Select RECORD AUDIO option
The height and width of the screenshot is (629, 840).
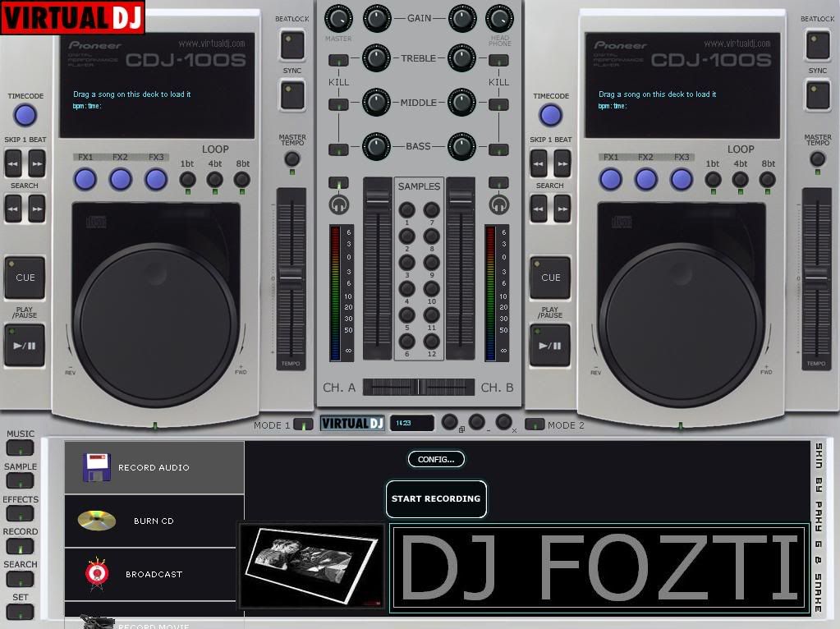pyautogui.click(x=154, y=468)
